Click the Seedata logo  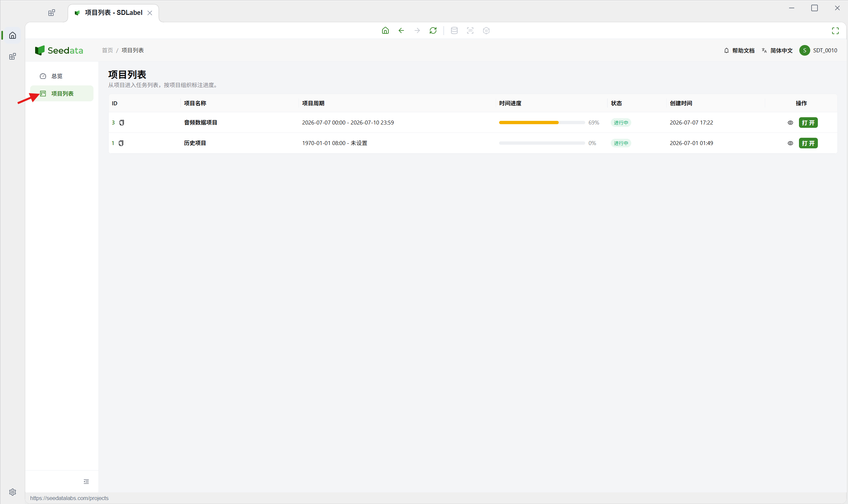click(x=59, y=50)
